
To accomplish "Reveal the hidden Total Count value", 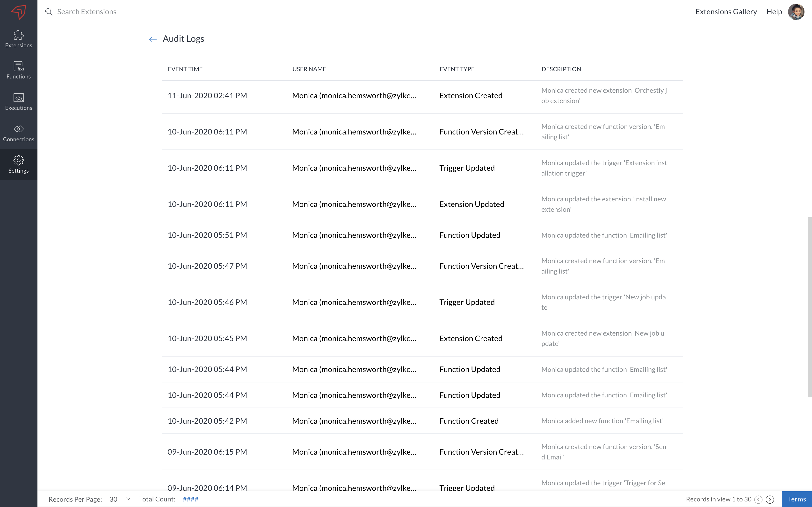I will (191, 499).
